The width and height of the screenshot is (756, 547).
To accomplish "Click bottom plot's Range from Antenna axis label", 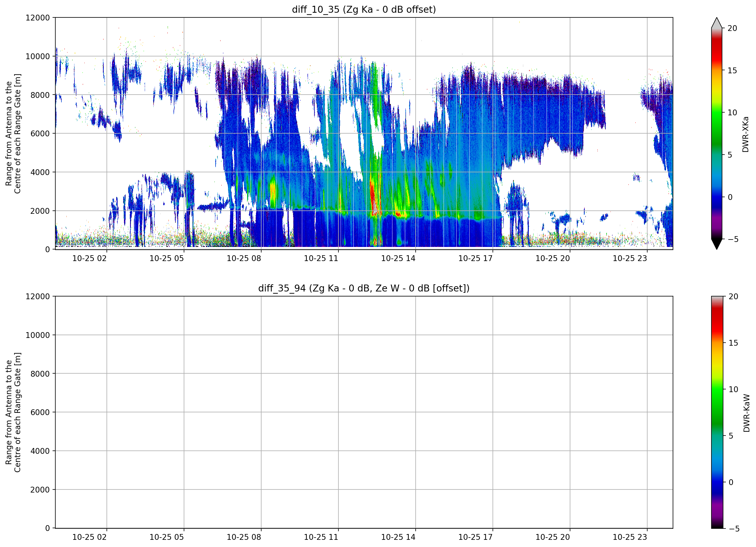I will click(13, 412).
